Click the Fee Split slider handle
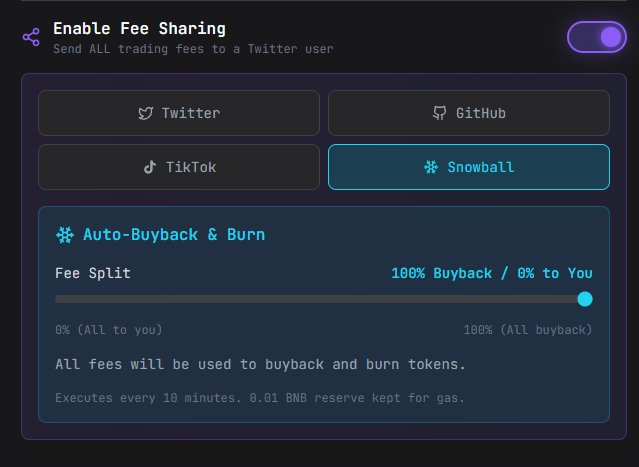The height and width of the screenshot is (467, 639). tap(585, 299)
